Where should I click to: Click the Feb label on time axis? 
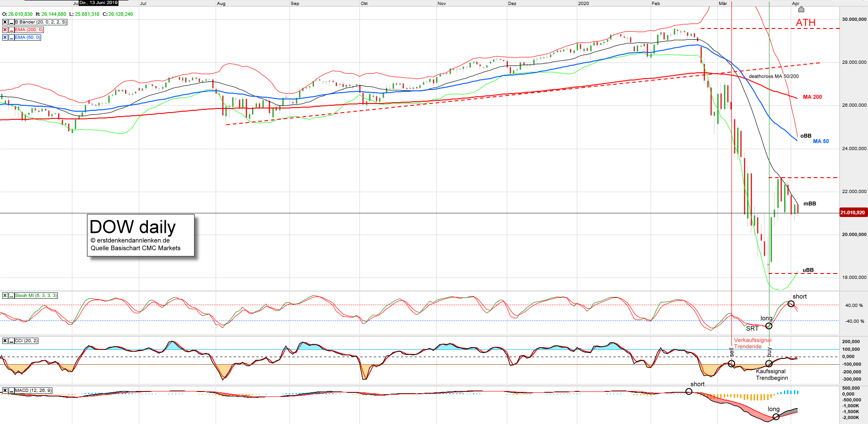656,4
